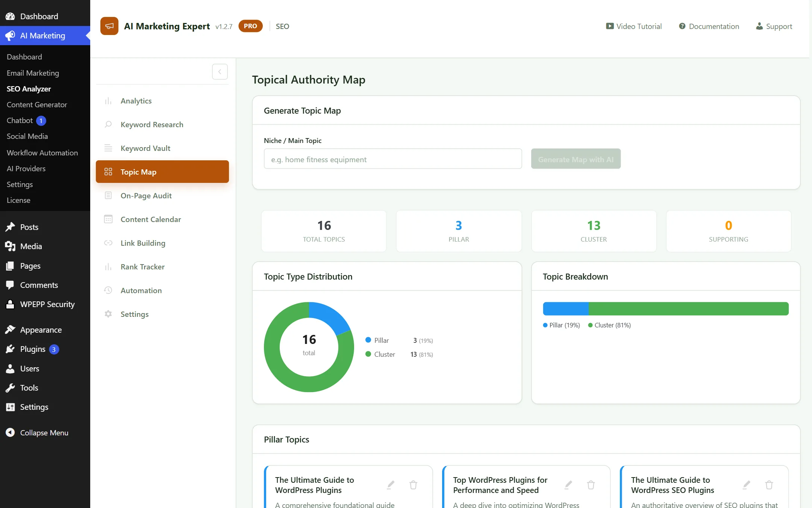Image resolution: width=812 pixels, height=508 pixels.
Task: Click the Cluster count stat card
Action: point(594,231)
